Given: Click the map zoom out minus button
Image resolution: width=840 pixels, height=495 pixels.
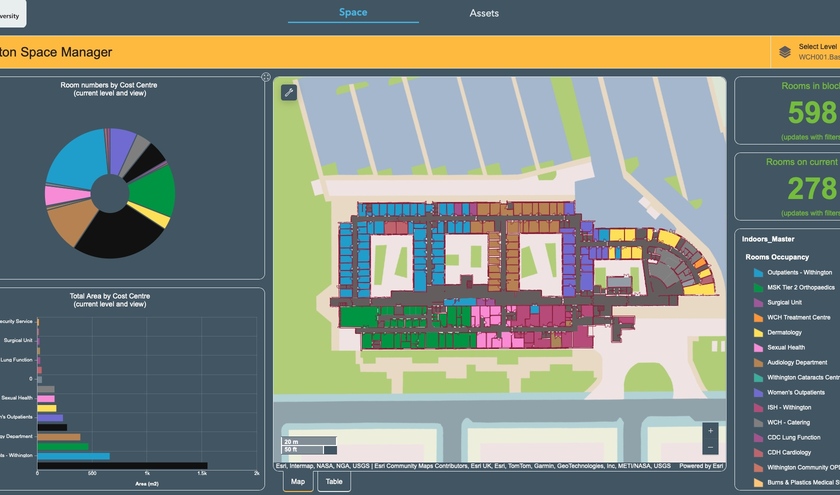Looking at the screenshot, I should click(x=710, y=447).
